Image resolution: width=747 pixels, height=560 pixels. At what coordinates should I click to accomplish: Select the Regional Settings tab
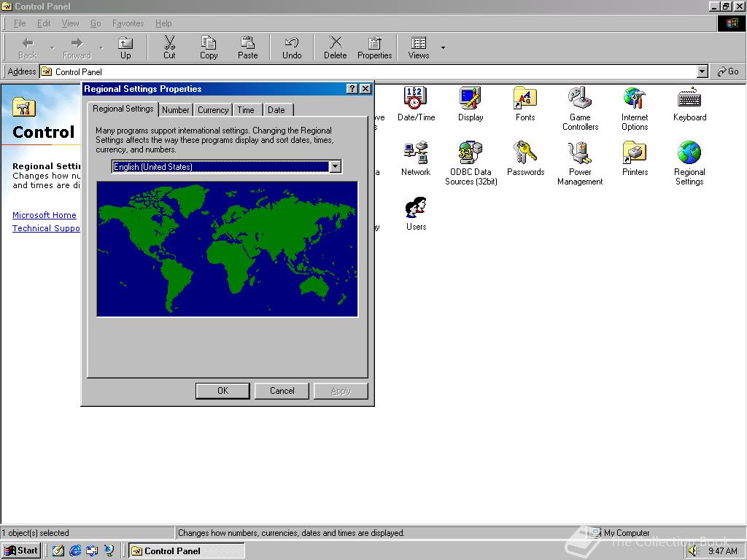pyautogui.click(x=123, y=109)
